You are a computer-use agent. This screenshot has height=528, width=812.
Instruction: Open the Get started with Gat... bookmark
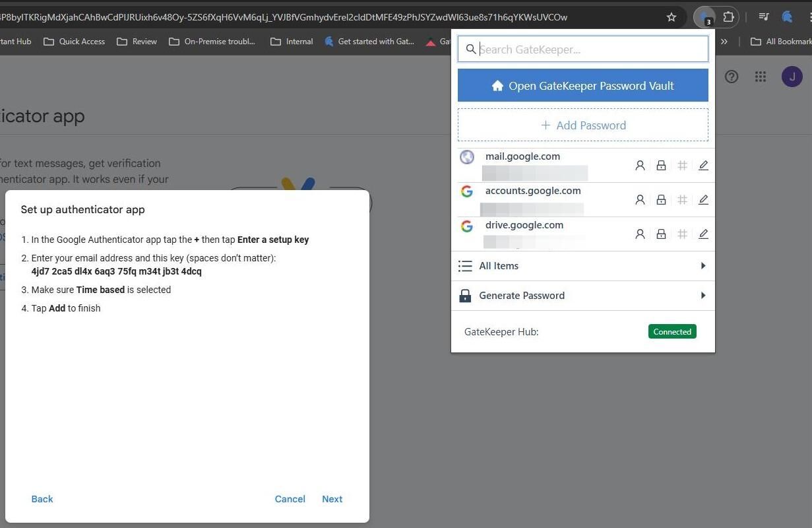(x=369, y=42)
